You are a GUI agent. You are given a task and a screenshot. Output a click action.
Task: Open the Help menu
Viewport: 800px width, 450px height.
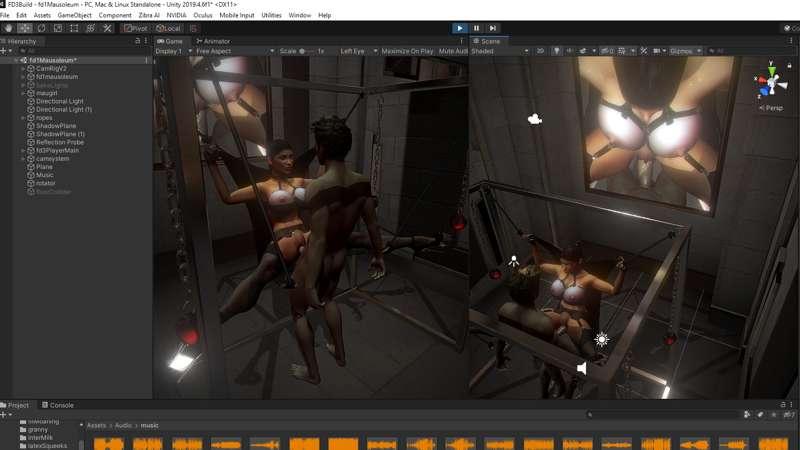pos(324,15)
